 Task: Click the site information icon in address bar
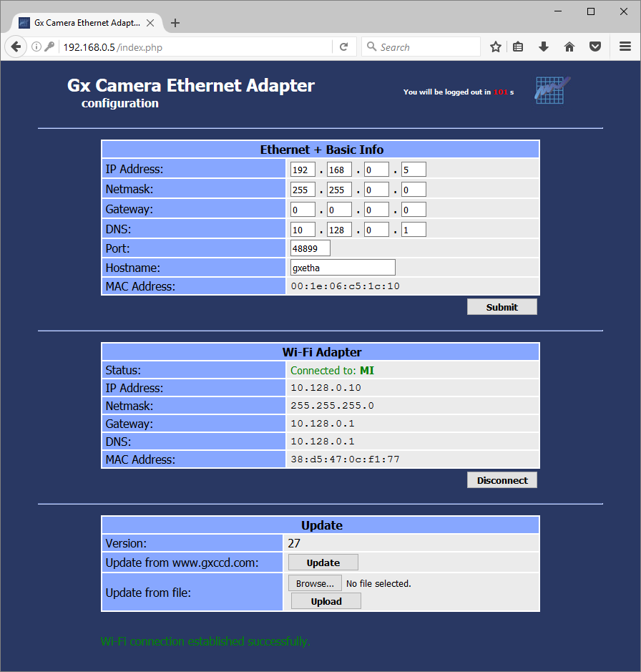click(x=36, y=47)
